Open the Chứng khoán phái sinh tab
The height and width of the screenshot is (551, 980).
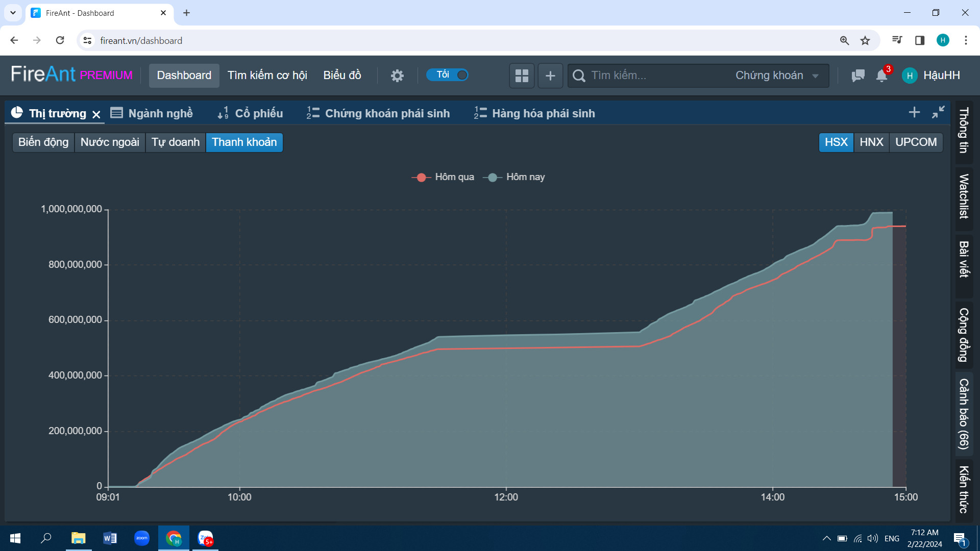[x=378, y=113]
